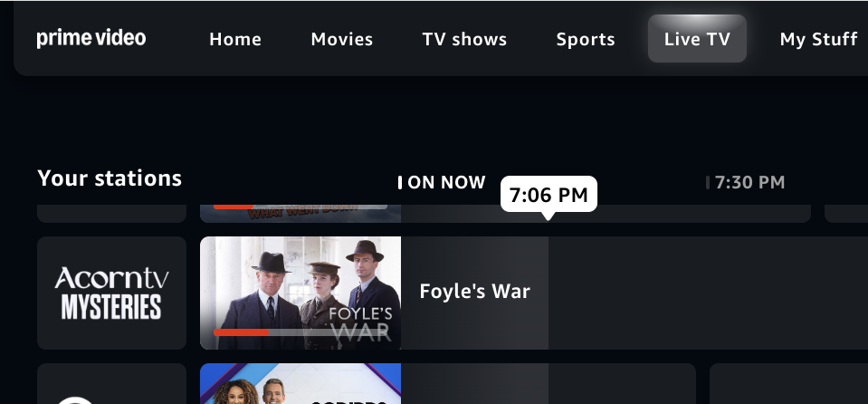Open the Home tab
The width and height of the screenshot is (868, 404).
pyautogui.click(x=235, y=39)
